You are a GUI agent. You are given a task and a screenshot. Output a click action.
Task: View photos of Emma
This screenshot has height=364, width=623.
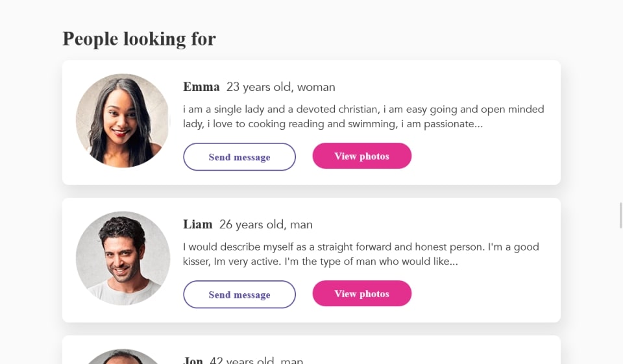361,156
